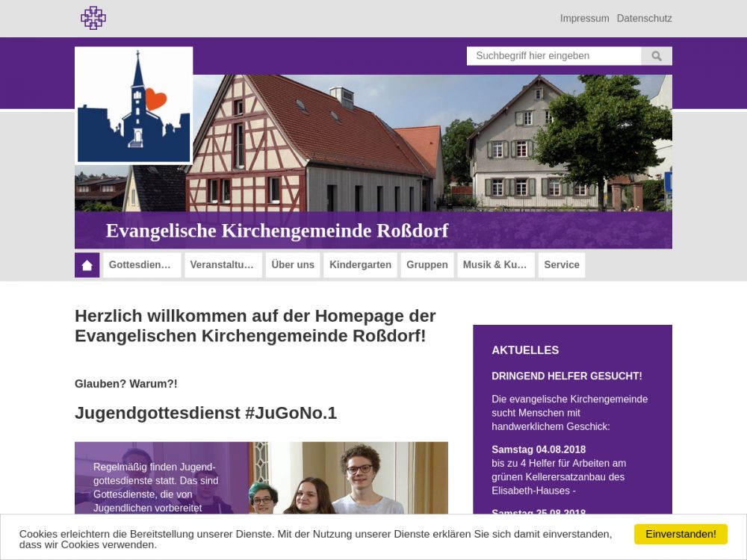The image size is (747, 560).
Task: Expand the Musik & Kultur menu
Action: tap(496, 265)
